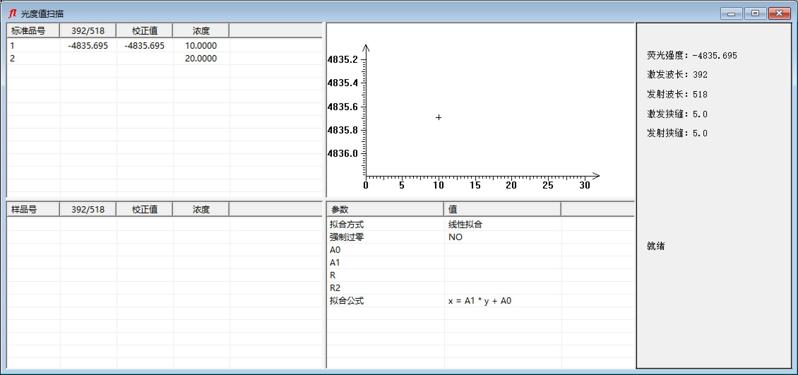Maximize the 光度值扫描 window
The width and height of the screenshot is (798, 375).
755,14
